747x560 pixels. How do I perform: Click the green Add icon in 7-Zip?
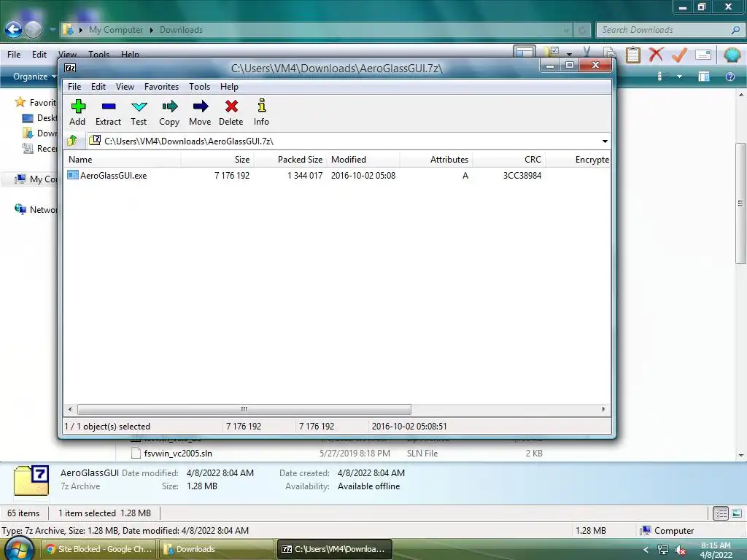point(78,106)
